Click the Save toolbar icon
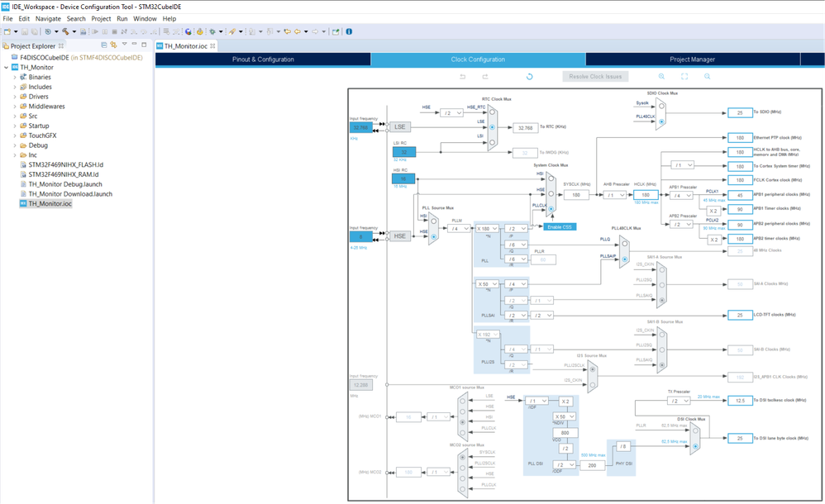 coord(24,31)
